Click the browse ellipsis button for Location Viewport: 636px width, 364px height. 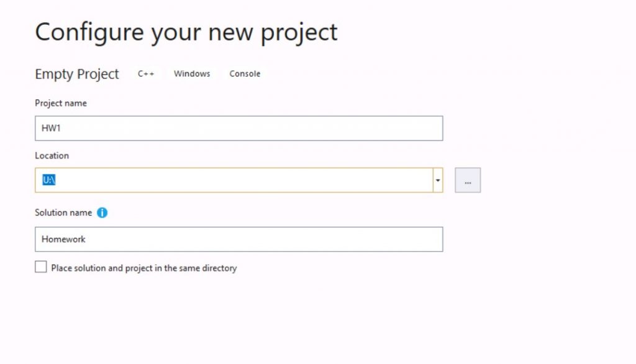(468, 180)
